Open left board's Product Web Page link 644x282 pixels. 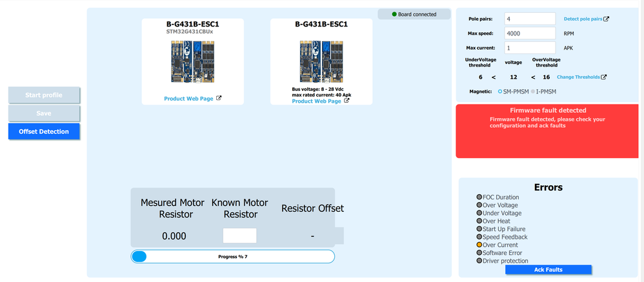[x=188, y=99]
